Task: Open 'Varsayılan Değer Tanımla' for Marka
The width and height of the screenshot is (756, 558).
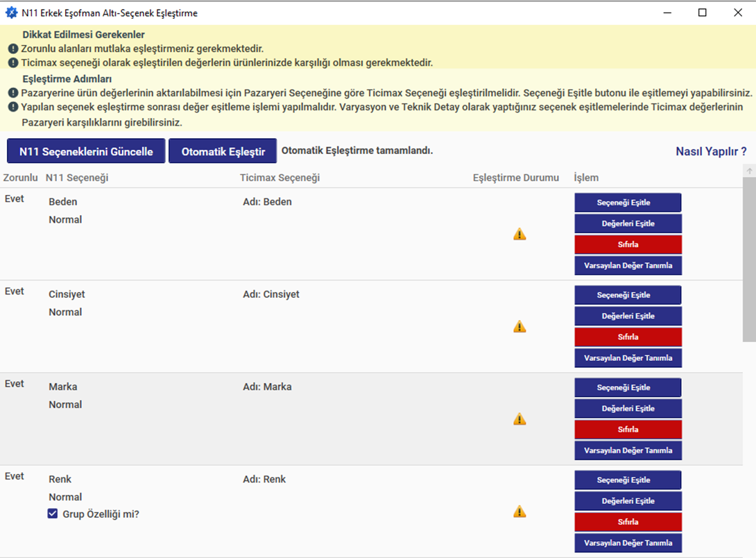Action: (x=628, y=450)
